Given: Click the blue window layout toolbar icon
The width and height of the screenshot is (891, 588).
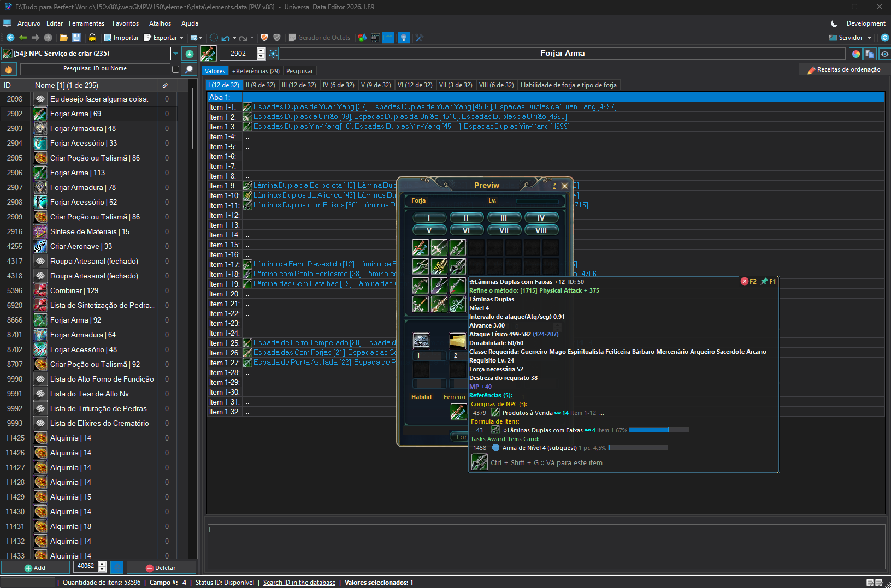Looking at the screenshot, I should (388, 38).
